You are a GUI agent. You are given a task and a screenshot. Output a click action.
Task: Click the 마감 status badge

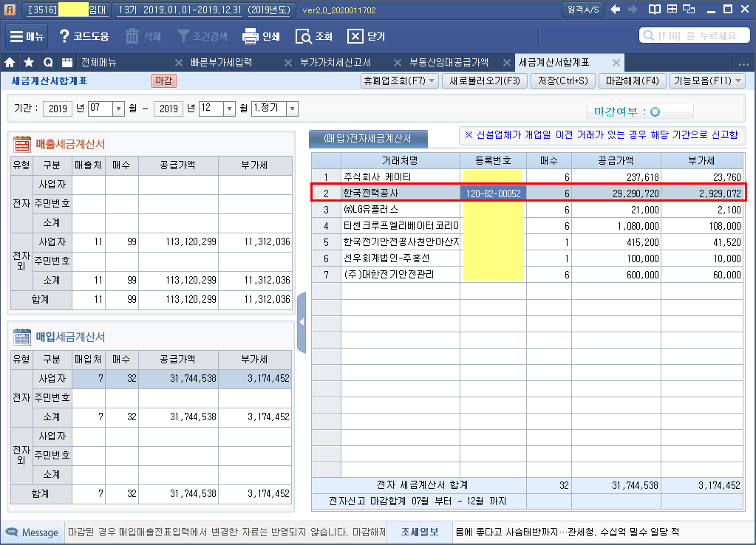pyautogui.click(x=164, y=81)
